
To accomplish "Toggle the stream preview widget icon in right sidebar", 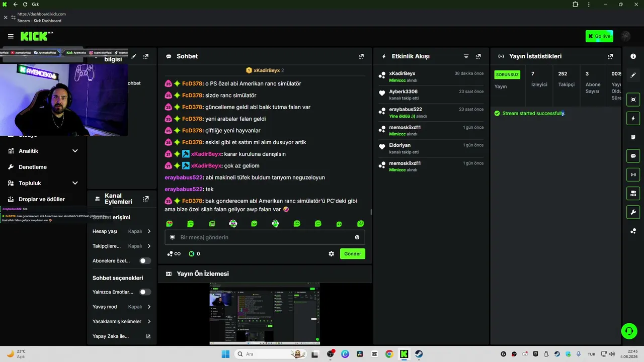I will (633, 100).
